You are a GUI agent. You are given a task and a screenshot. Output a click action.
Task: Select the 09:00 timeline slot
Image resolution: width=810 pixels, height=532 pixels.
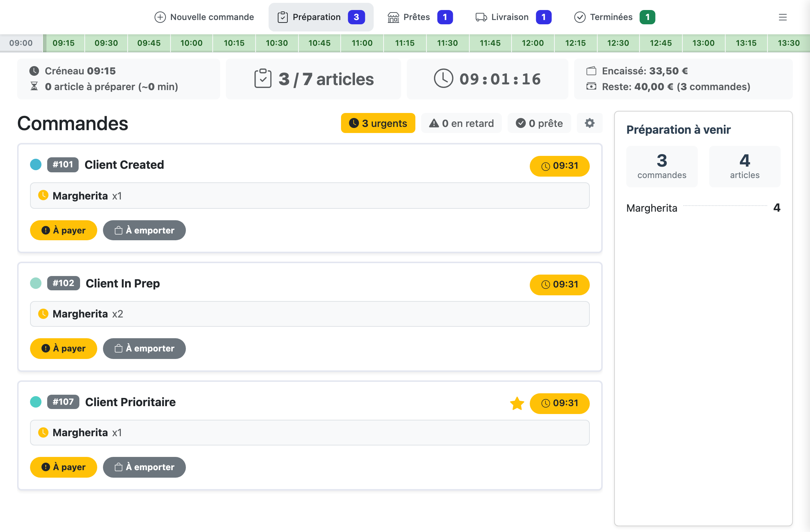21,43
